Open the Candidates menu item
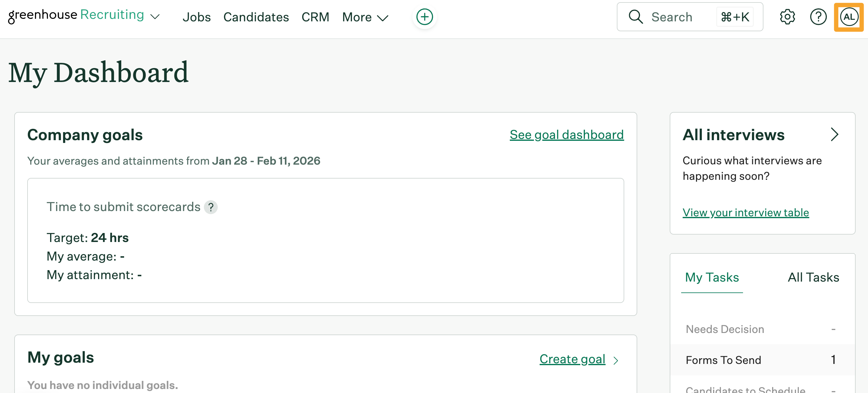Screen dimensions: 868x393 [256, 17]
